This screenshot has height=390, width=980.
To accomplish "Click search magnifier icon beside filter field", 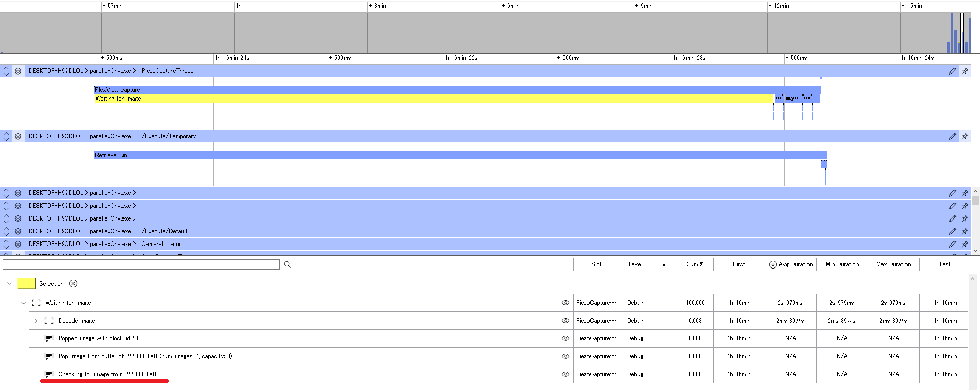I will pos(288,264).
